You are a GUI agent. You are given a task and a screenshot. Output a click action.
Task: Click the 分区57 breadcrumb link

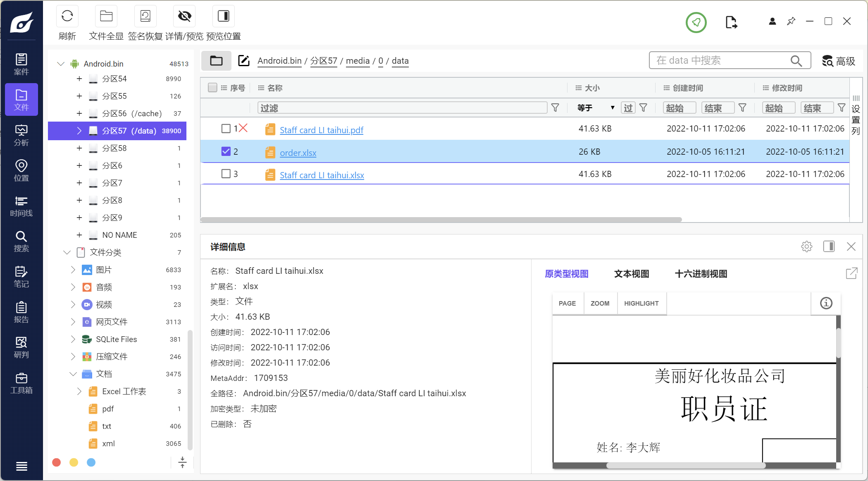tap(324, 61)
